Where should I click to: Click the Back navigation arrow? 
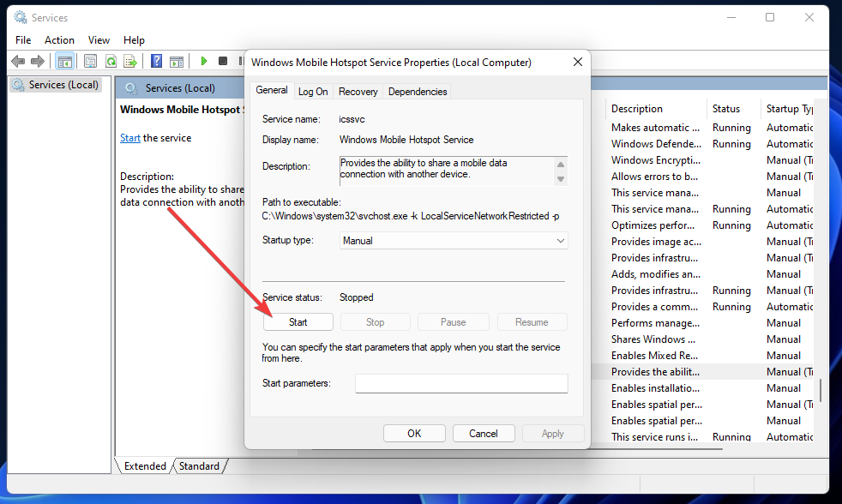tap(16, 61)
